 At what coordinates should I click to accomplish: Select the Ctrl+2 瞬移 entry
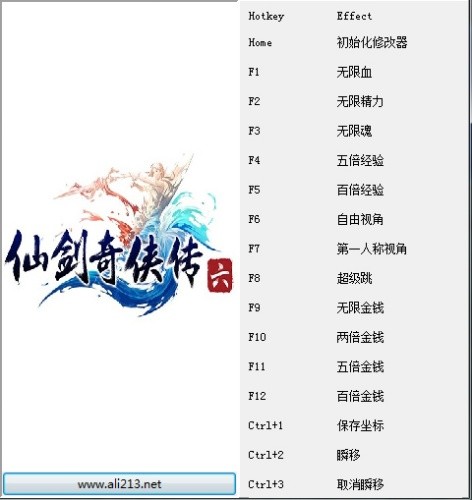354,455
